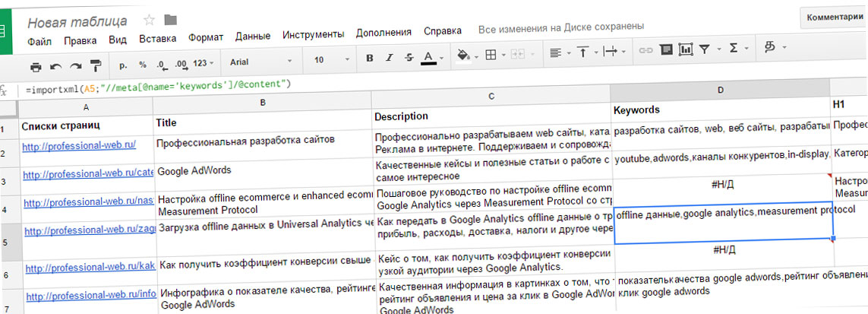Open the Инструменты menu
The width and height of the screenshot is (868, 314).
click(x=314, y=34)
